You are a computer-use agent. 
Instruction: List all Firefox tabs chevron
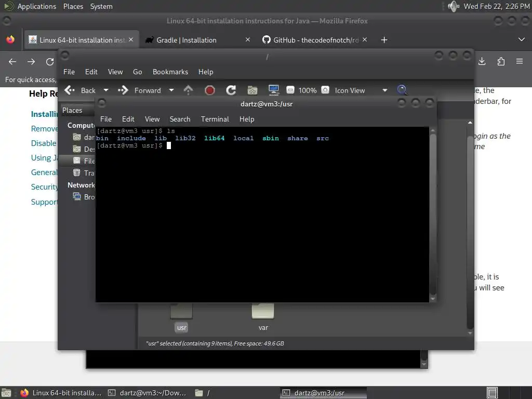pyautogui.click(x=522, y=39)
